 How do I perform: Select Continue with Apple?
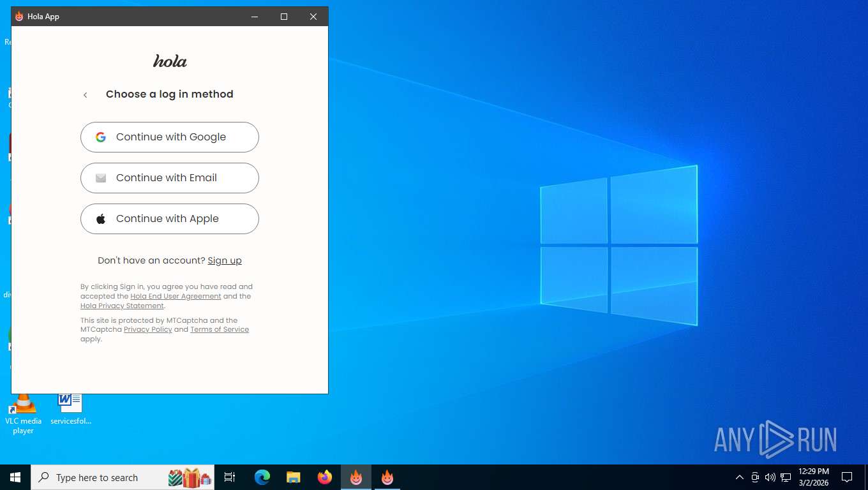pyautogui.click(x=170, y=219)
